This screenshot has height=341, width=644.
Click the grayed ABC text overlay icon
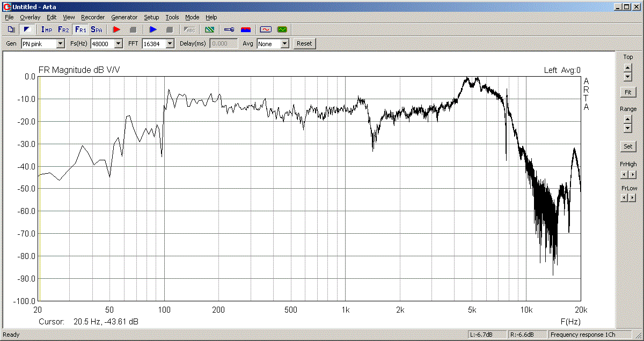coord(190,29)
